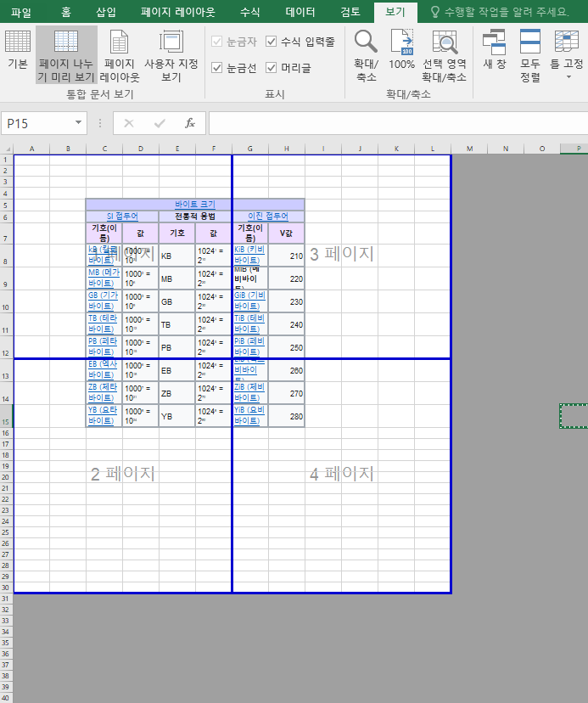
Task: Select column H header
Action: pyautogui.click(x=287, y=149)
